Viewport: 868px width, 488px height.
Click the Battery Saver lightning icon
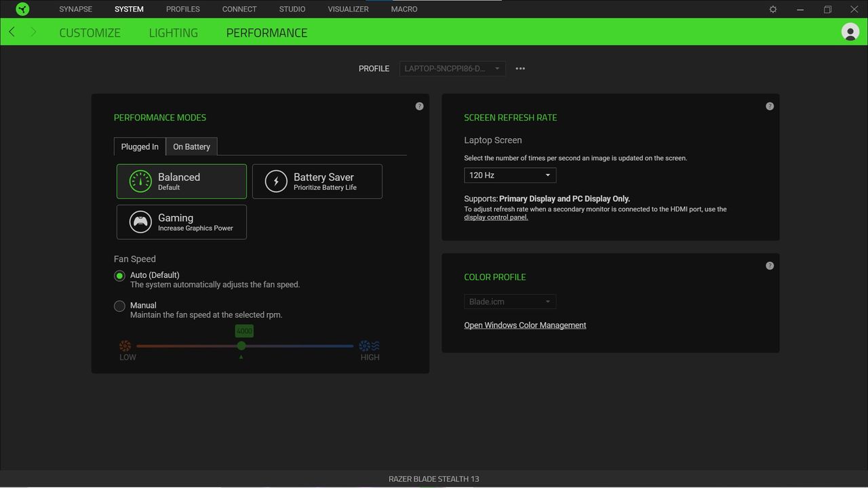[x=276, y=181]
